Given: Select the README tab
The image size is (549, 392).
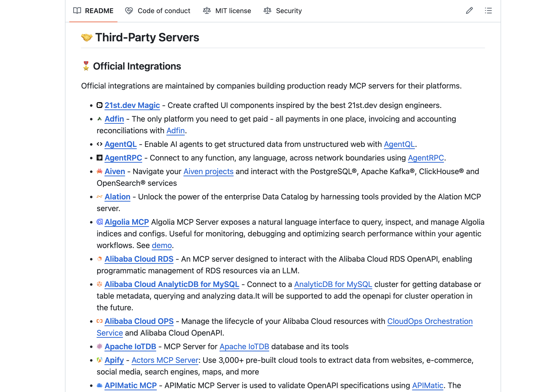Looking at the screenshot, I should [x=93, y=11].
